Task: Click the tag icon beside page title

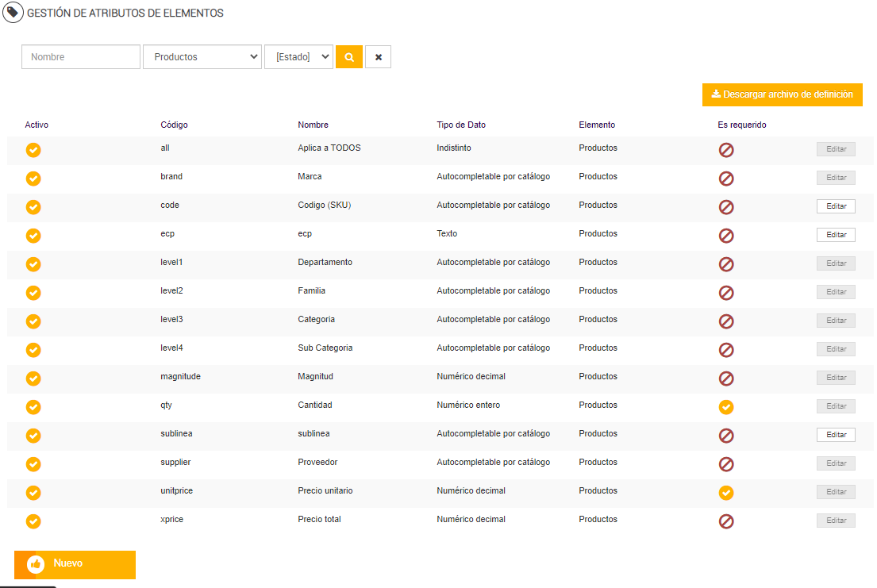Action: tap(13, 13)
